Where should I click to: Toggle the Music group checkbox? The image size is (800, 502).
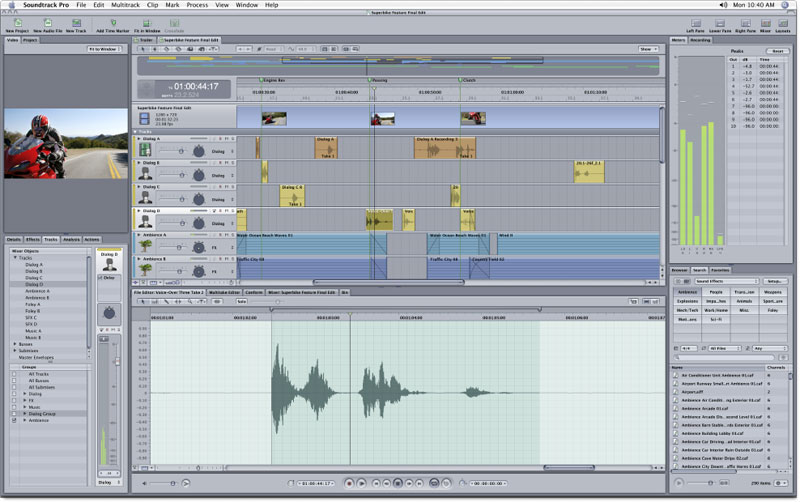pyautogui.click(x=14, y=407)
